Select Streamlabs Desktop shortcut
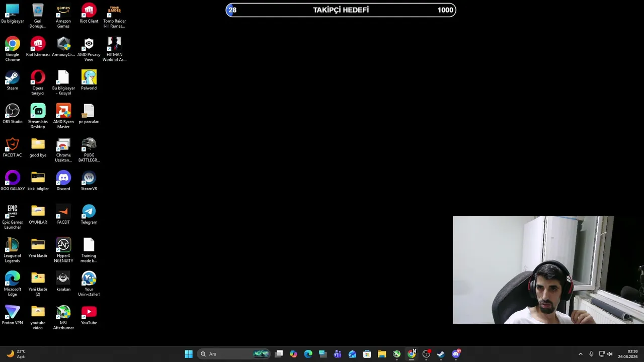The height and width of the screenshot is (362, 644). point(38,117)
